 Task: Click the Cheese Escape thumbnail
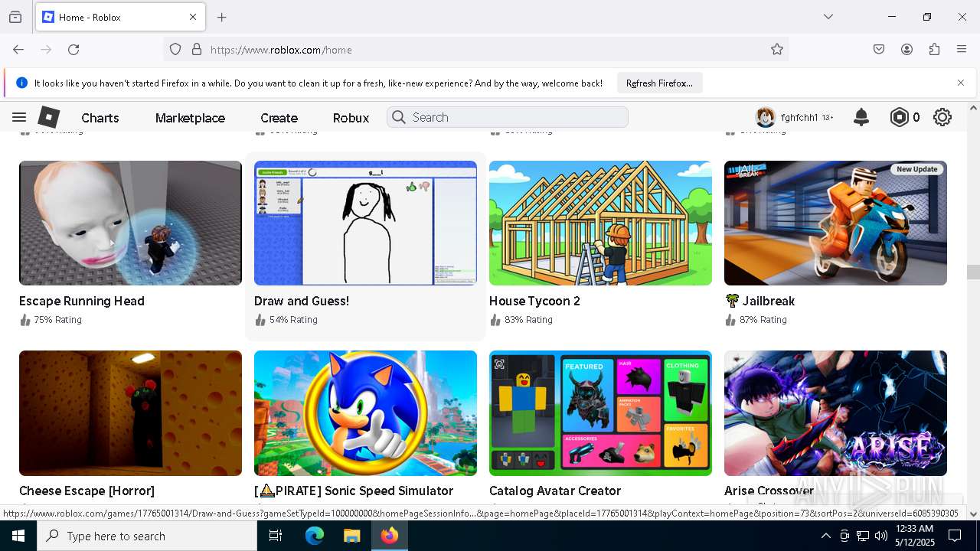pyautogui.click(x=130, y=413)
